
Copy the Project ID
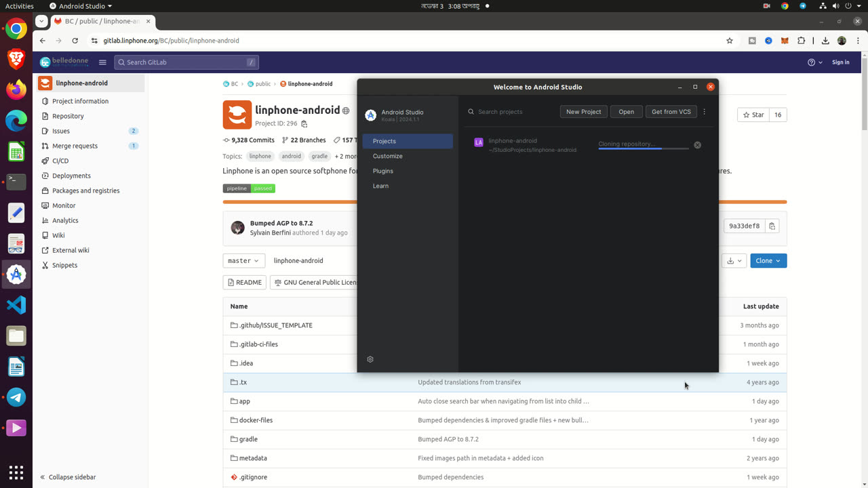tap(304, 124)
